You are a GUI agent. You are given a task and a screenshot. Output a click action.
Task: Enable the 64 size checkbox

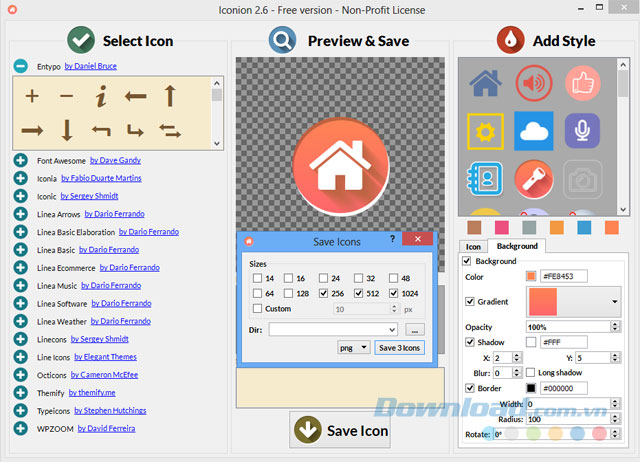coord(258,294)
